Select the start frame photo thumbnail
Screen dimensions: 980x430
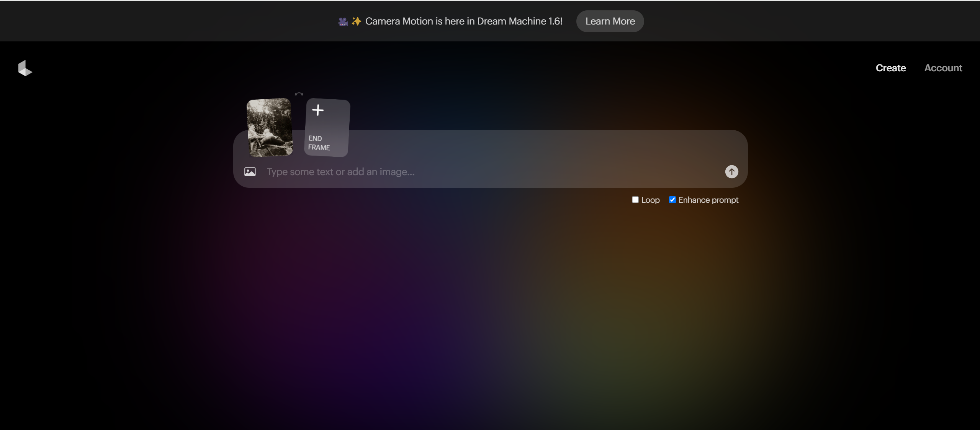pos(269,127)
